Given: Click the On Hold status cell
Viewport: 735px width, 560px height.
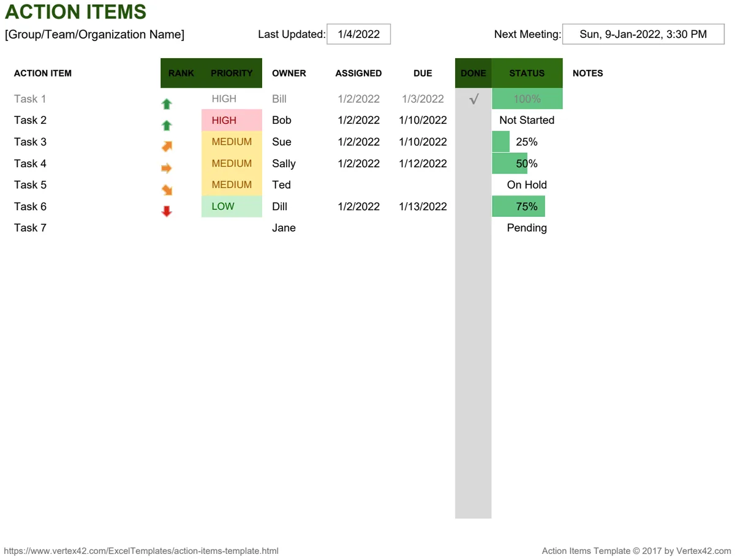Looking at the screenshot, I should 527,184.
